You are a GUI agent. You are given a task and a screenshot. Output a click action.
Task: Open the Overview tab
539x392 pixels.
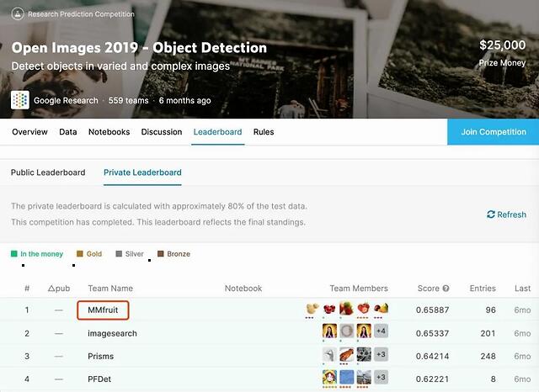[29, 132]
